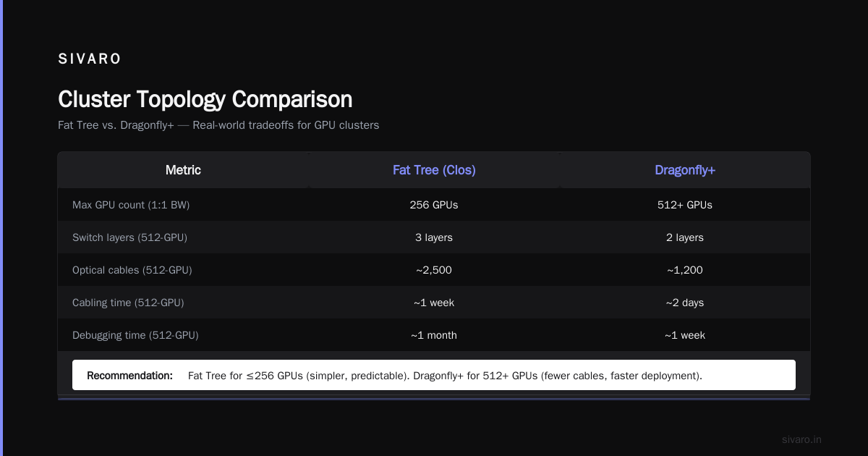The height and width of the screenshot is (456, 868).
Task: Select the Cluster Topology Comparison heading
Action: pyautogui.click(x=205, y=99)
